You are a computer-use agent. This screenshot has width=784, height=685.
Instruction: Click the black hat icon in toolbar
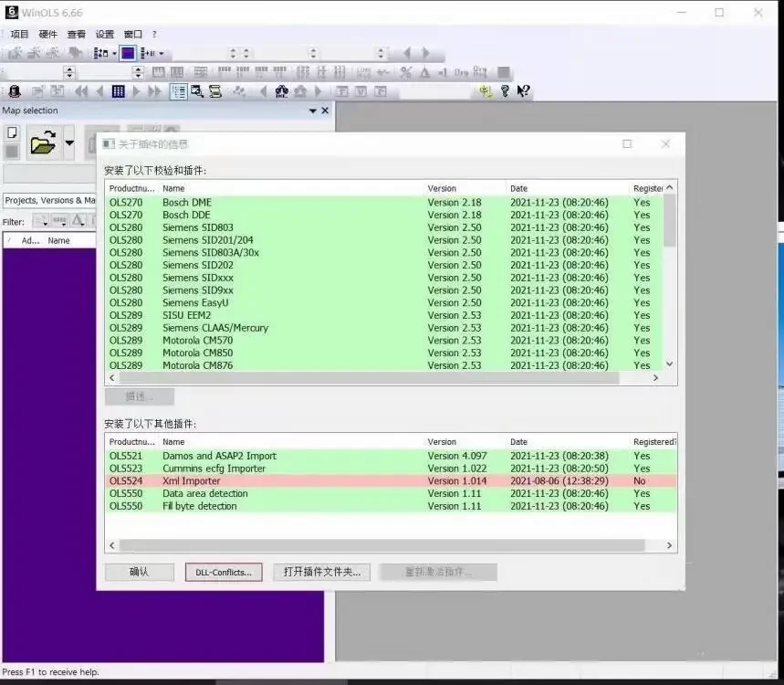coord(15,91)
